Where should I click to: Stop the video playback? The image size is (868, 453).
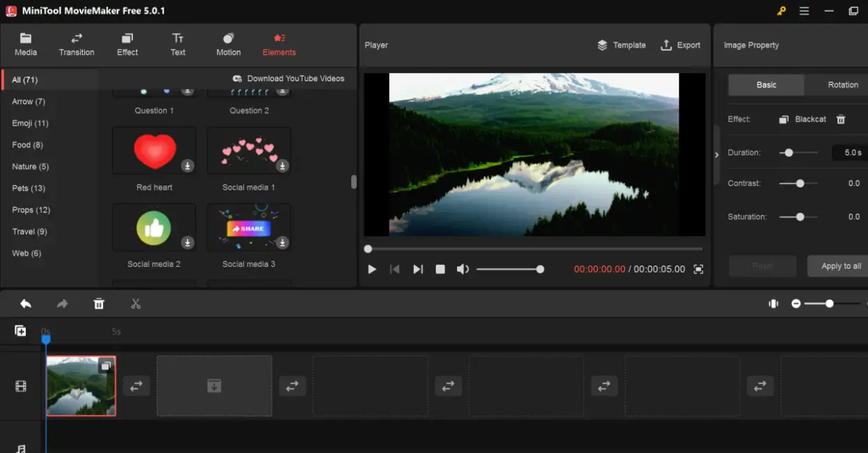[440, 270]
